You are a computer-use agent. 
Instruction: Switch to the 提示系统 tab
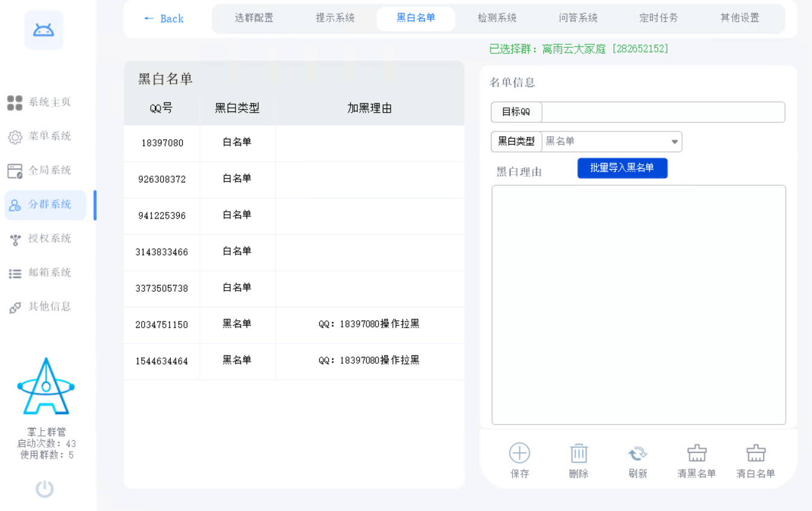point(335,18)
